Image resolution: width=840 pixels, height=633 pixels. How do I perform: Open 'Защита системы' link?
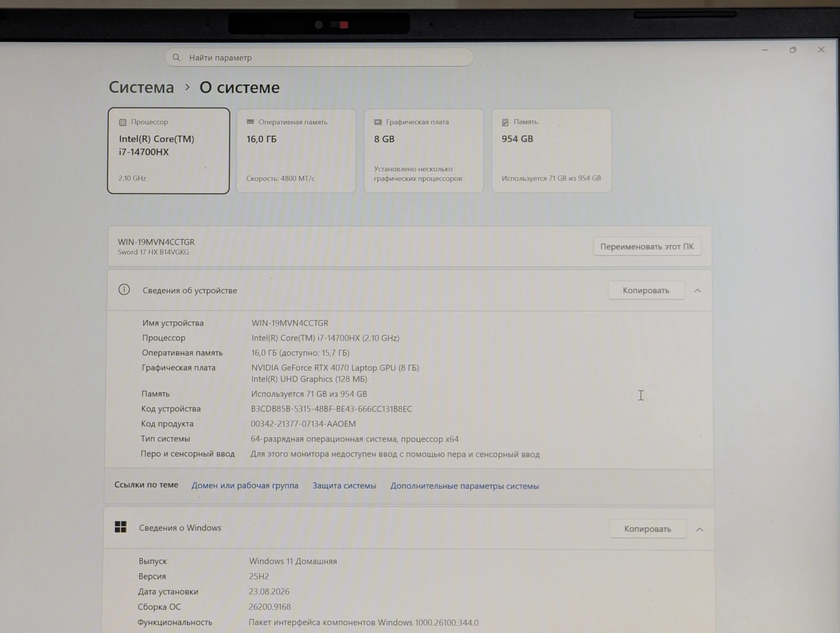click(x=344, y=486)
